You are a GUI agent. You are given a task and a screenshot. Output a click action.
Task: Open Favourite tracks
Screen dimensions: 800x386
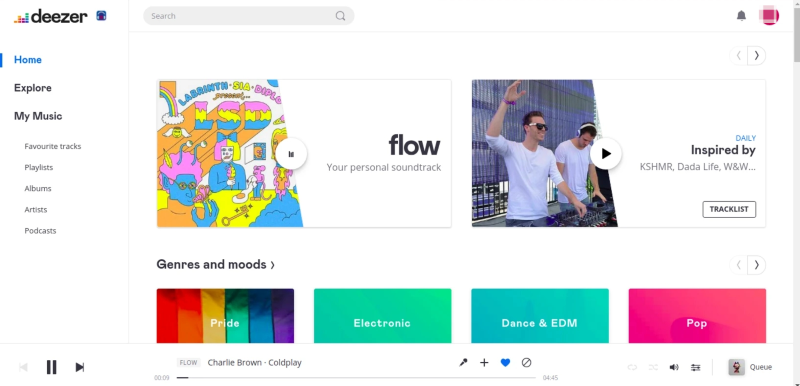[53, 146]
